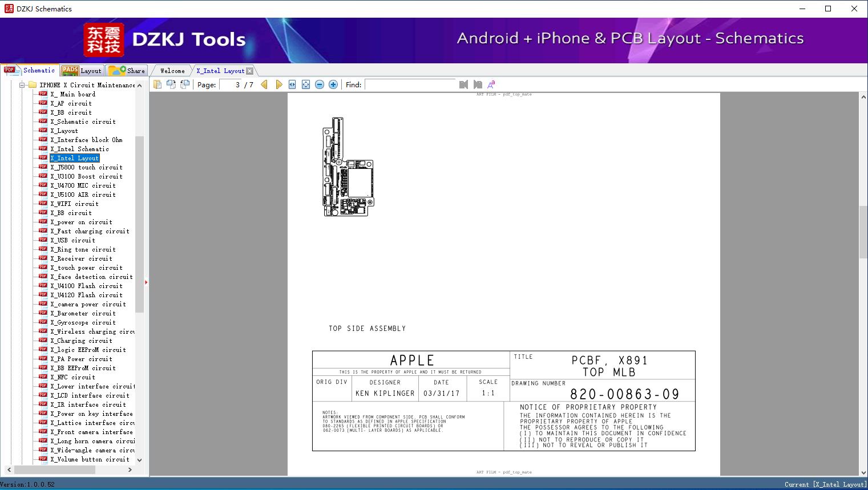Open X_Fast charging circuit
Viewport: 868px width, 490px height.
[90, 231]
